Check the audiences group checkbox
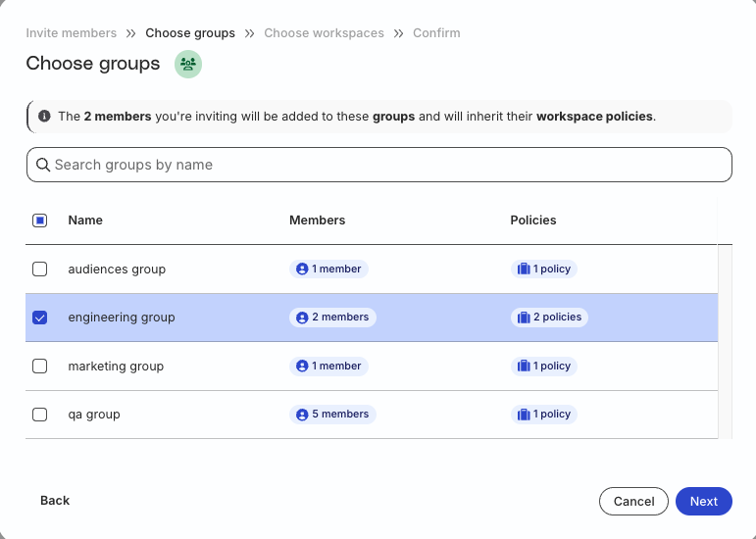 [x=39, y=269]
